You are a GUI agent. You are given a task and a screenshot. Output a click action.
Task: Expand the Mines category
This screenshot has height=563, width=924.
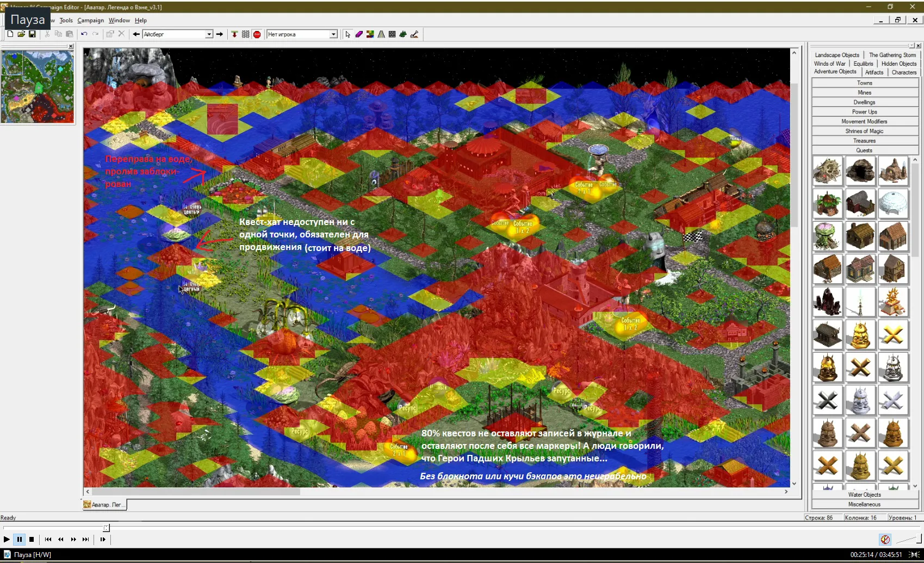865,93
